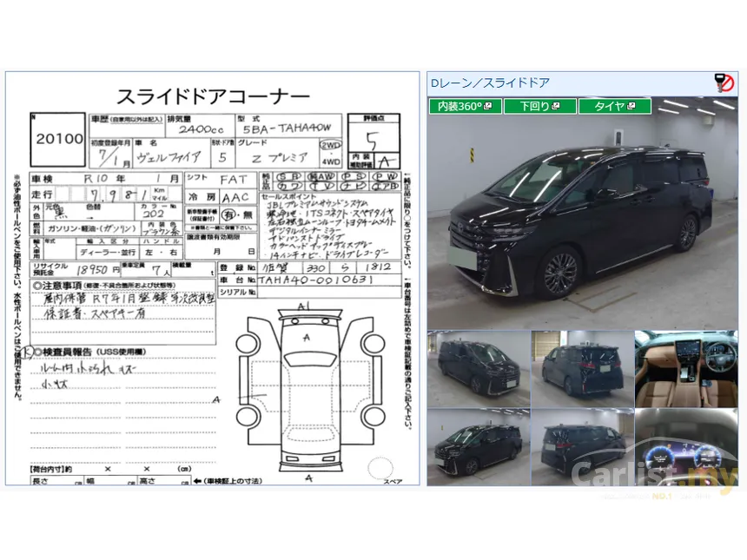Select the lower-left front quarter thumbnail
Viewport: 747px width, 560px height.
click(479, 446)
